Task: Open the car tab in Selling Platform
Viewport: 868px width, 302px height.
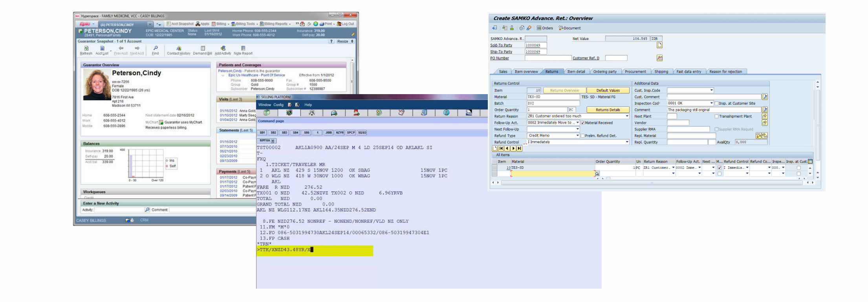Action: pos(334,113)
